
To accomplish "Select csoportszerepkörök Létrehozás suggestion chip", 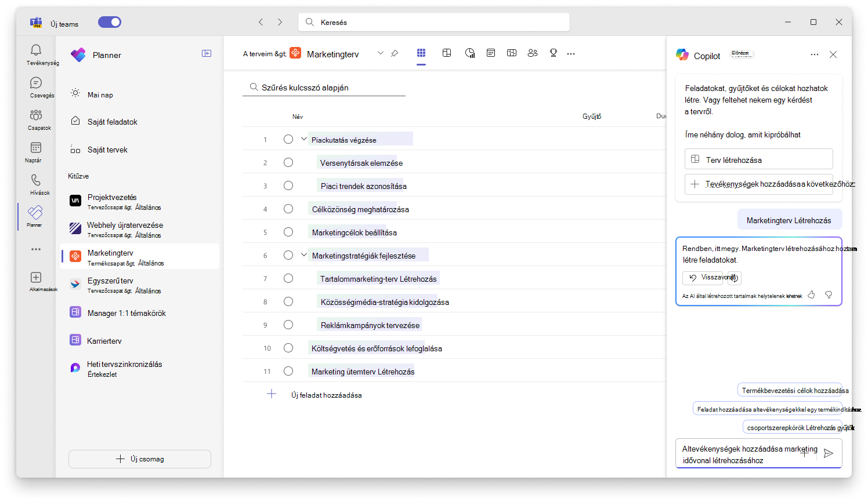I will [x=793, y=427].
